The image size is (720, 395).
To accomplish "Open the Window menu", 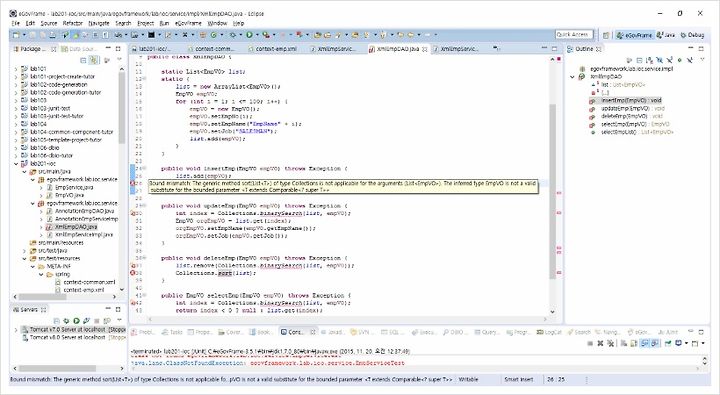I will pos(217,23).
